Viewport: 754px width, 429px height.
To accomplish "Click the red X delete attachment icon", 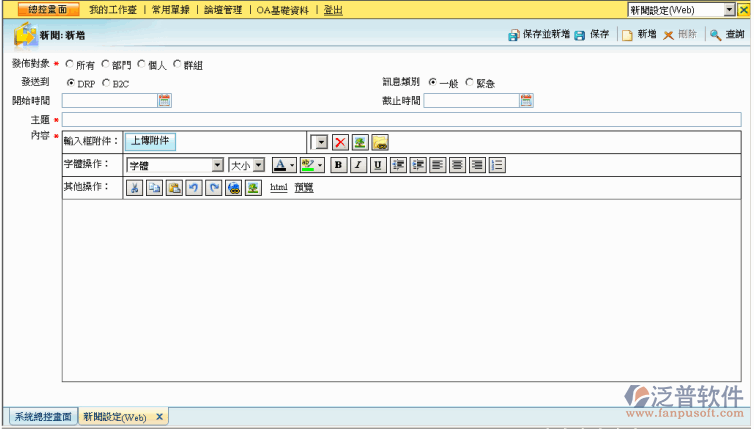I will [340, 142].
